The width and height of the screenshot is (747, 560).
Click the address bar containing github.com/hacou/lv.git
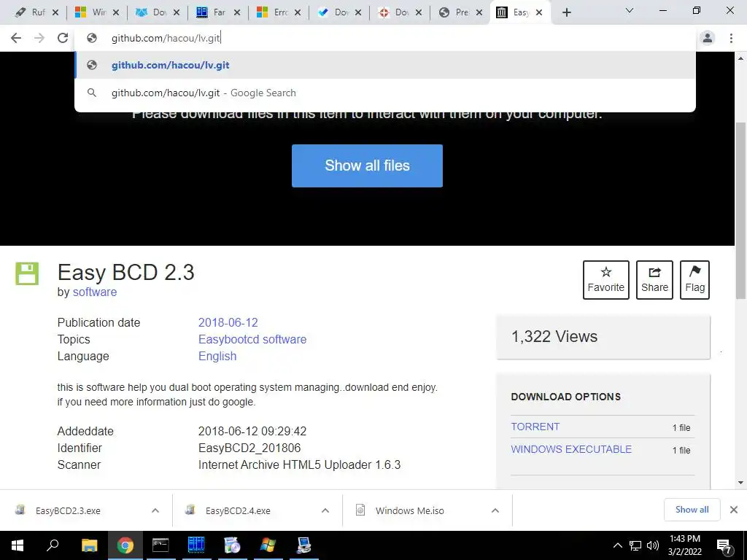385,38
